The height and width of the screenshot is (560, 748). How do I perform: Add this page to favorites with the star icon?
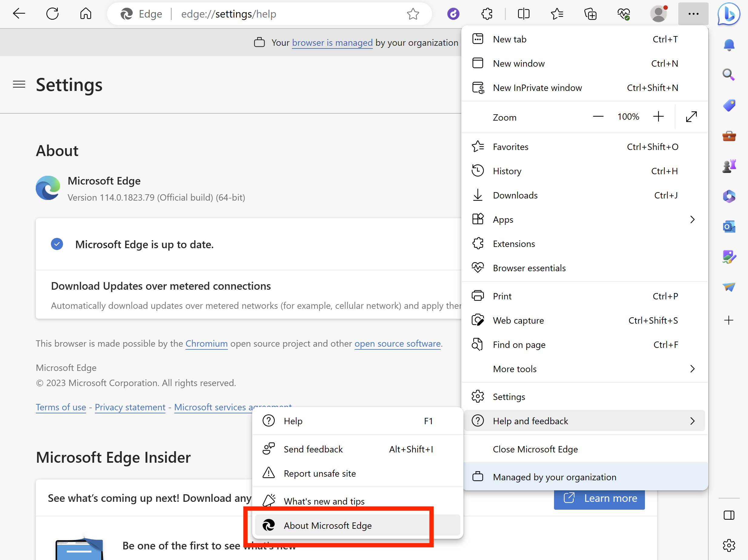413,14
